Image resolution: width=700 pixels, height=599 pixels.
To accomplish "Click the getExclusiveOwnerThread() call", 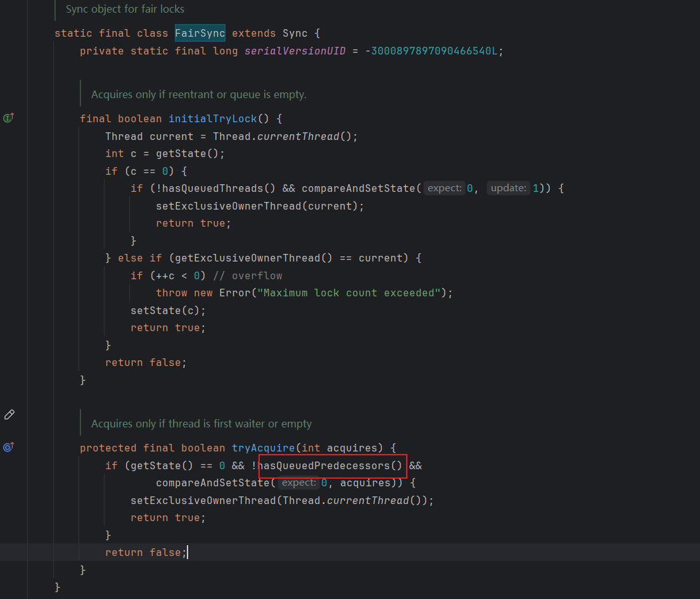I will coord(253,258).
